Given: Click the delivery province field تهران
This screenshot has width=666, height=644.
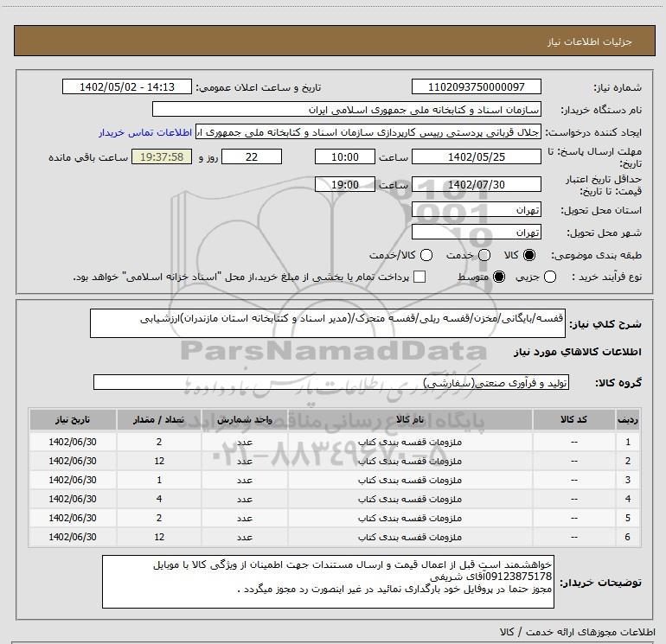Looking at the screenshot, I should (x=476, y=209).
